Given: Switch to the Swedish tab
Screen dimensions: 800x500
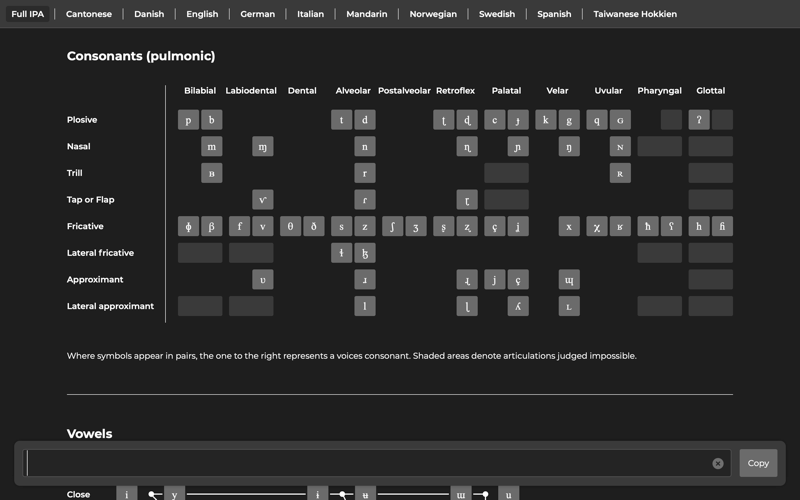Looking at the screenshot, I should tap(497, 14).
